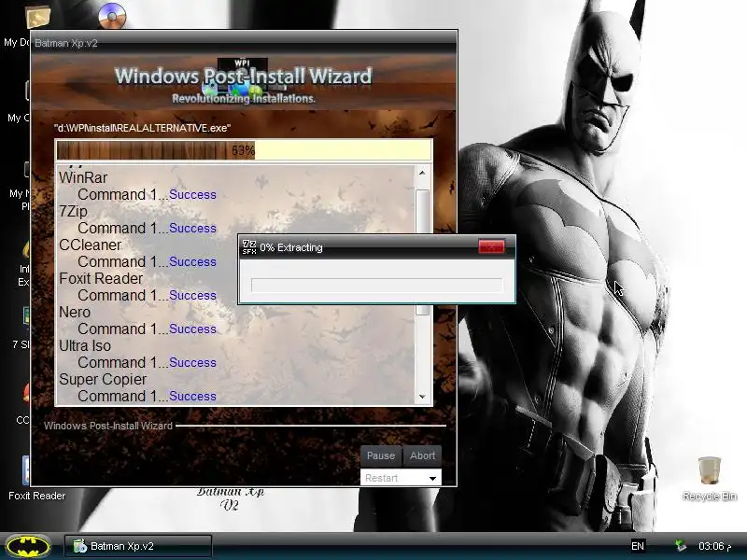Abort the installation with the Abort button
The height and width of the screenshot is (560, 747).
[x=422, y=455]
